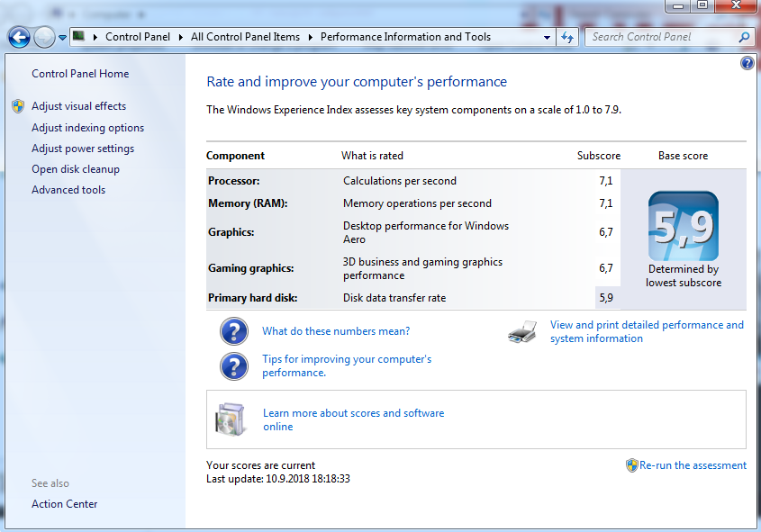This screenshot has height=532, width=761.
Task: Click the search magnifier icon
Action: pyautogui.click(x=744, y=37)
